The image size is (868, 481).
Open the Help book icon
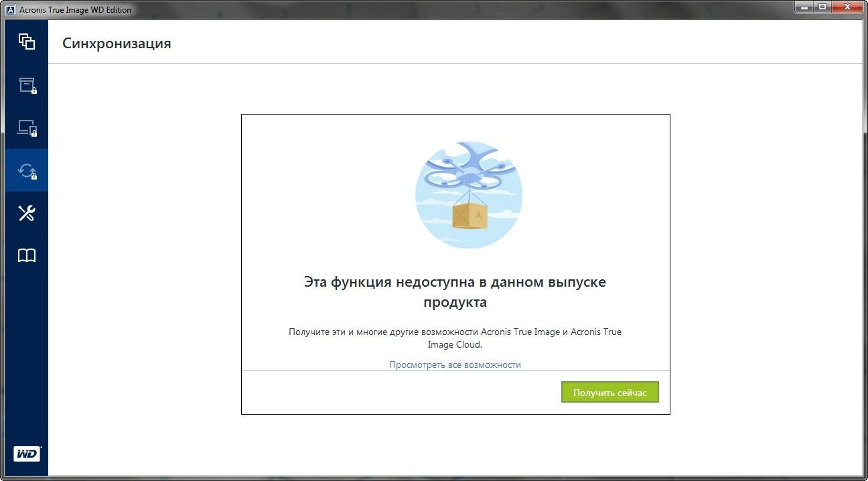(26, 256)
